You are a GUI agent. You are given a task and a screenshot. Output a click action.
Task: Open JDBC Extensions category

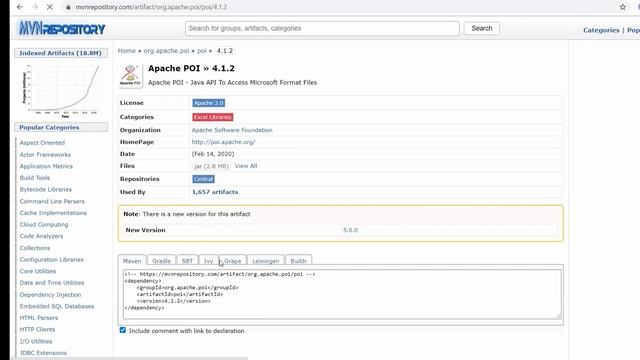43,353
